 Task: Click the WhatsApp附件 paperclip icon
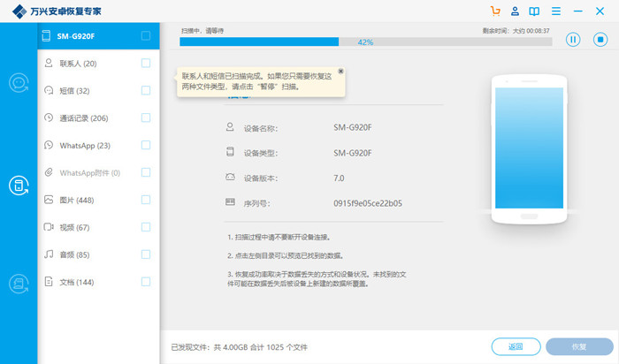(x=49, y=172)
